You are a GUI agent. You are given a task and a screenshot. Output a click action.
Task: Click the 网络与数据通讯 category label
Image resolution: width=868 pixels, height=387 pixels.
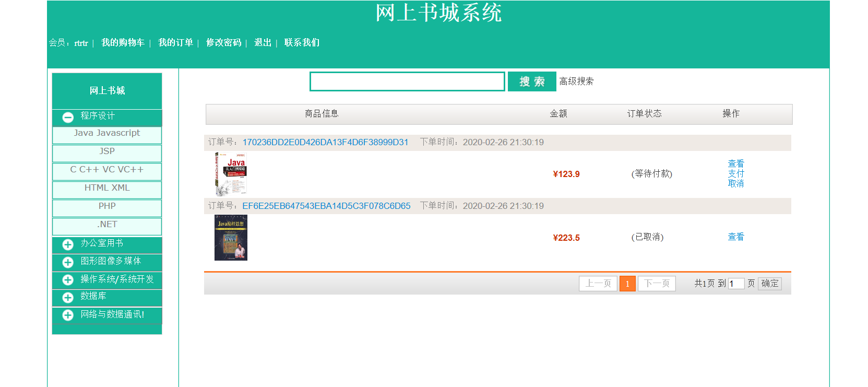pos(112,314)
